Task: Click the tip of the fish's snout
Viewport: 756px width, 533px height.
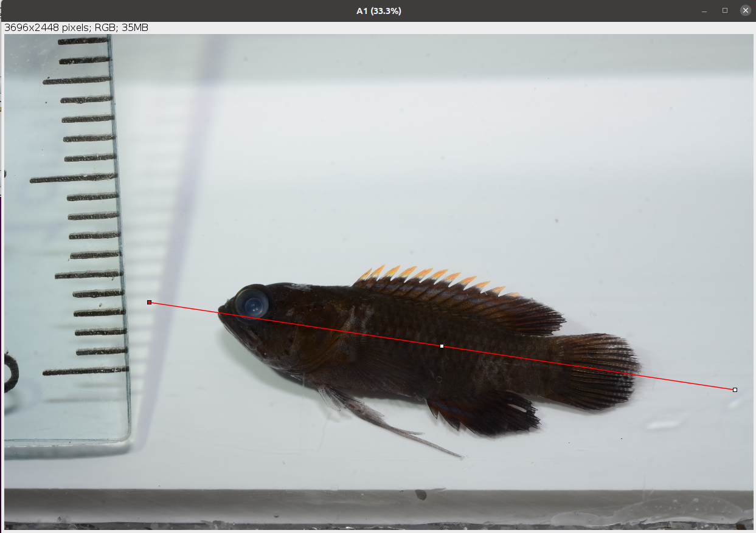Action: (220, 310)
